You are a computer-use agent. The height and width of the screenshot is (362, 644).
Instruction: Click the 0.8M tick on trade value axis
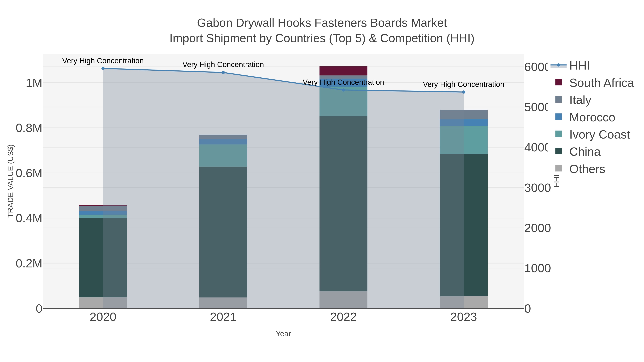pos(29,128)
